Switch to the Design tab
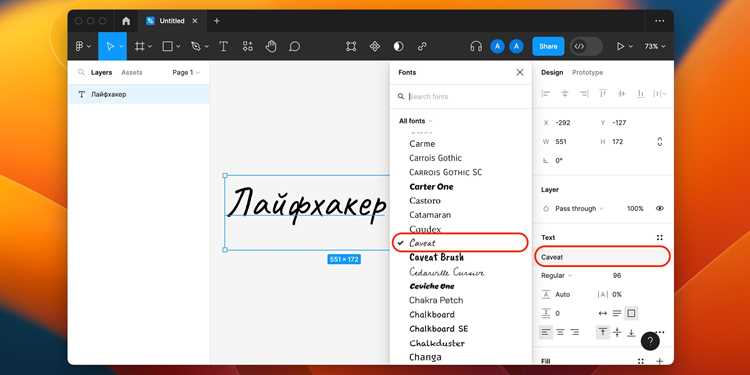Image resolution: width=750 pixels, height=375 pixels. (552, 73)
